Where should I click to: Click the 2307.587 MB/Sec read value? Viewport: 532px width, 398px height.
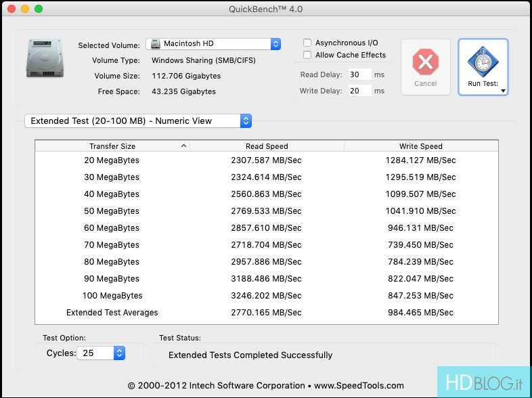click(267, 160)
